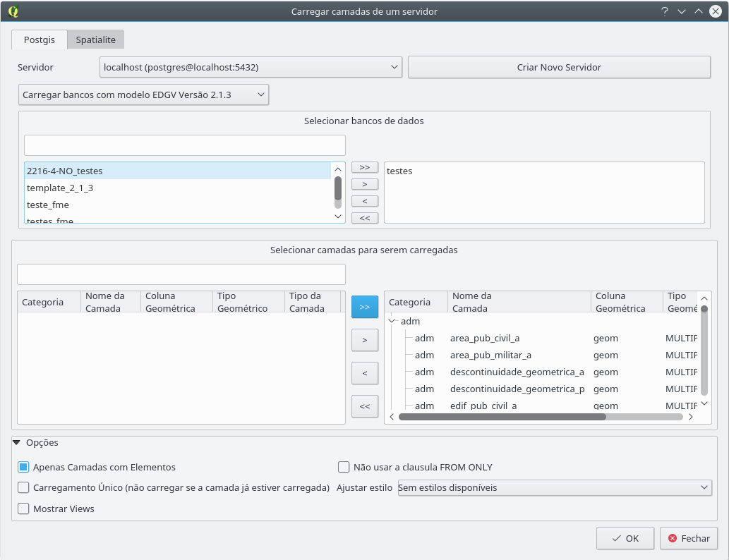Select descontinuidade_geometrica_a layer row
The image size is (729, 560).
point(542,372)
